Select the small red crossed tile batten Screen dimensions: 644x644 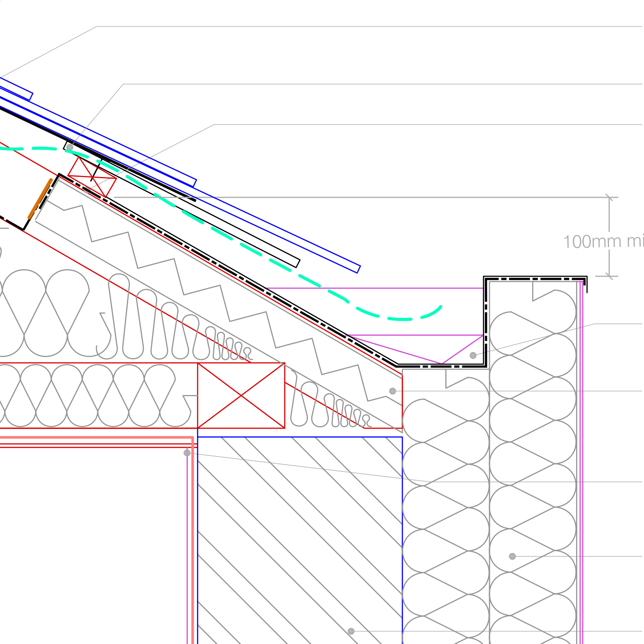[92, 177]
